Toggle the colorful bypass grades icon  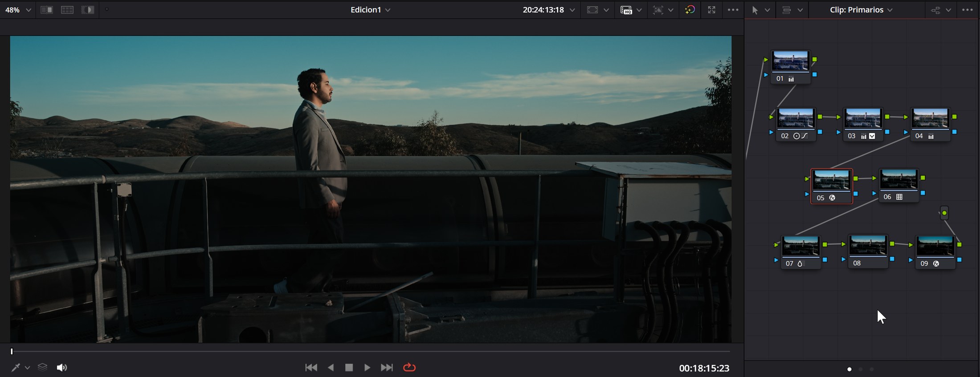pos(690,10)
